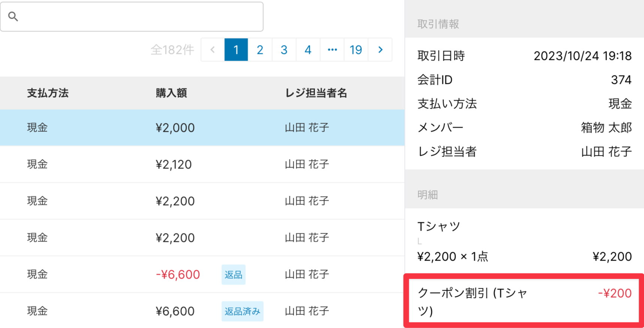Screen dimensions: 644x328
Task: Click the 返品 badge on -¥6,600 row
Action: pos(233,274)
